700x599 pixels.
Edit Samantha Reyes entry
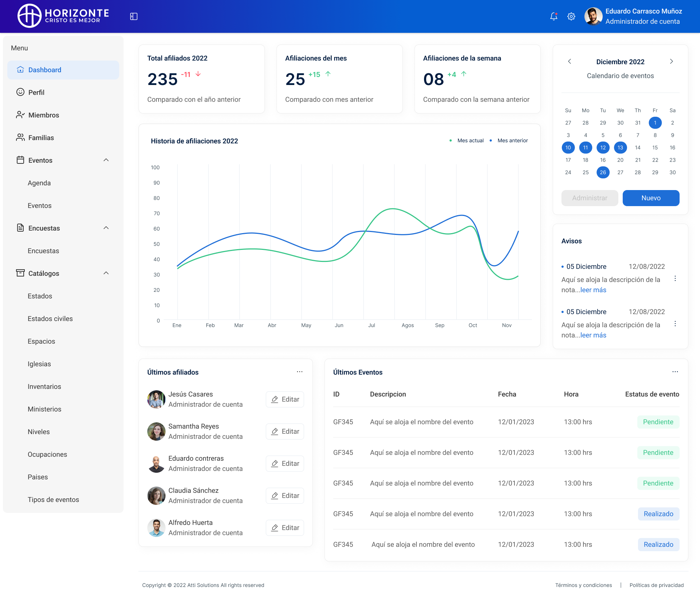point(285,432)
